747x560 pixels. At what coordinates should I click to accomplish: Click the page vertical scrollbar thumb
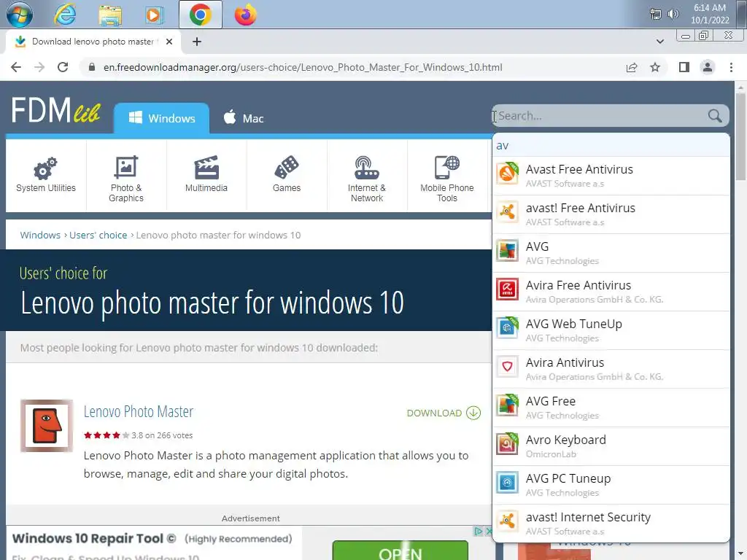click(740, 138)
